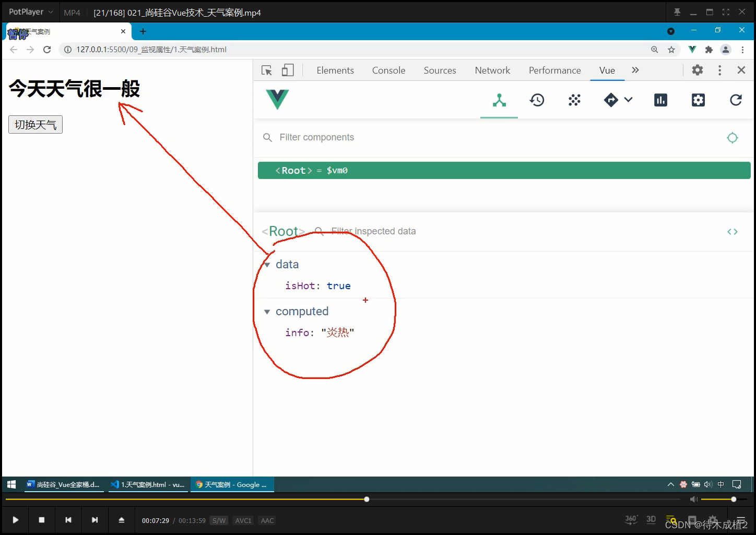Select the Root $vm0 component row
The image size is (756, 535).
point(504,171)
